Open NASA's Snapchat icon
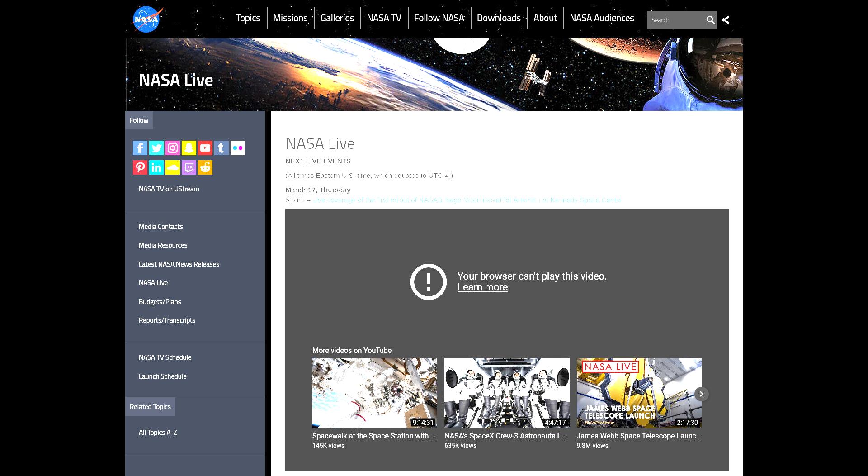Screen dimensions: 868x476 [189, 148]
